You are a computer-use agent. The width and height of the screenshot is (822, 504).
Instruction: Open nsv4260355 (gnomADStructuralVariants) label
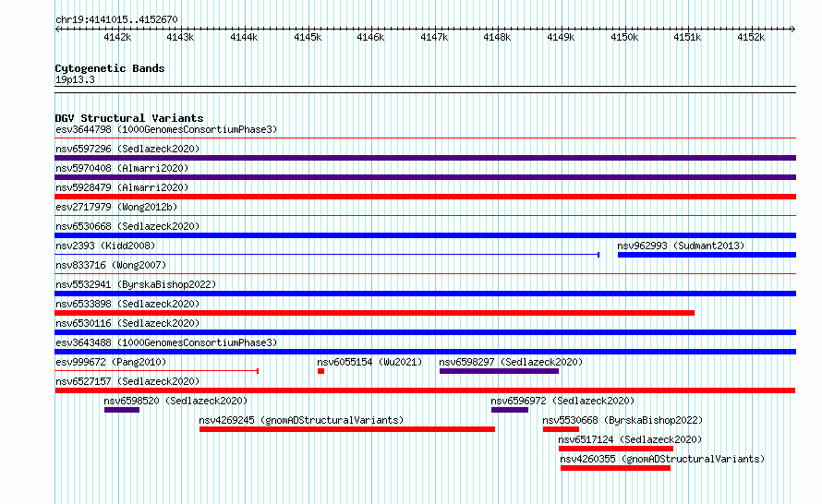(662, 459)
